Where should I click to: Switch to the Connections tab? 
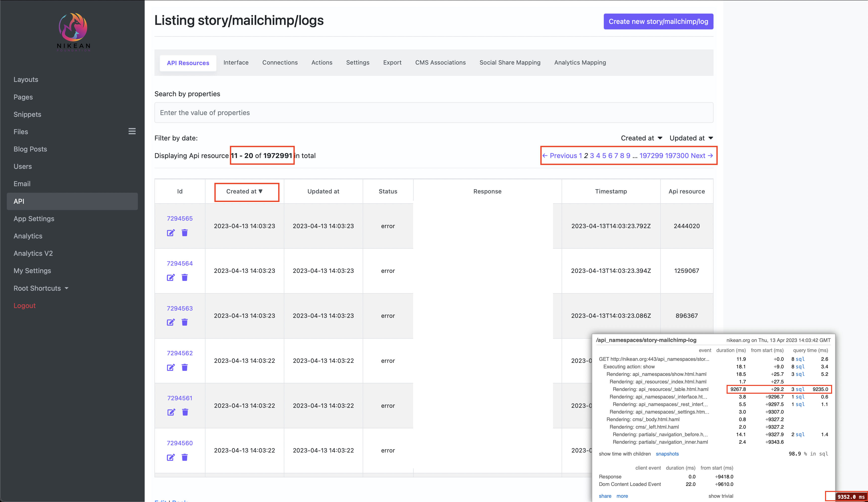point(280,62)
